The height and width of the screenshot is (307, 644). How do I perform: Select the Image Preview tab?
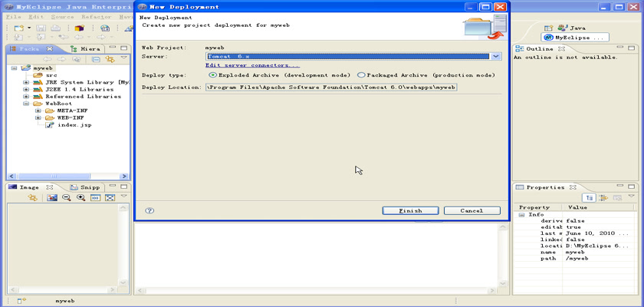30,187
